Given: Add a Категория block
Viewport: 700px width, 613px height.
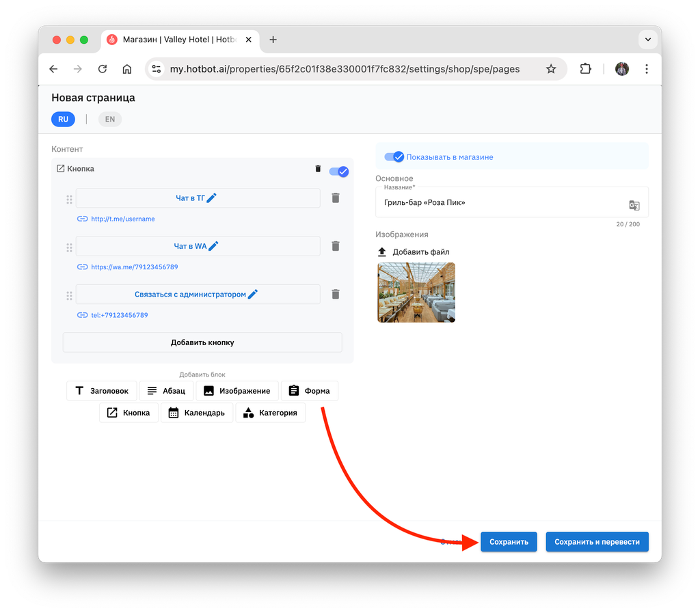Looking at the screenshot, I should click(270, 413).
